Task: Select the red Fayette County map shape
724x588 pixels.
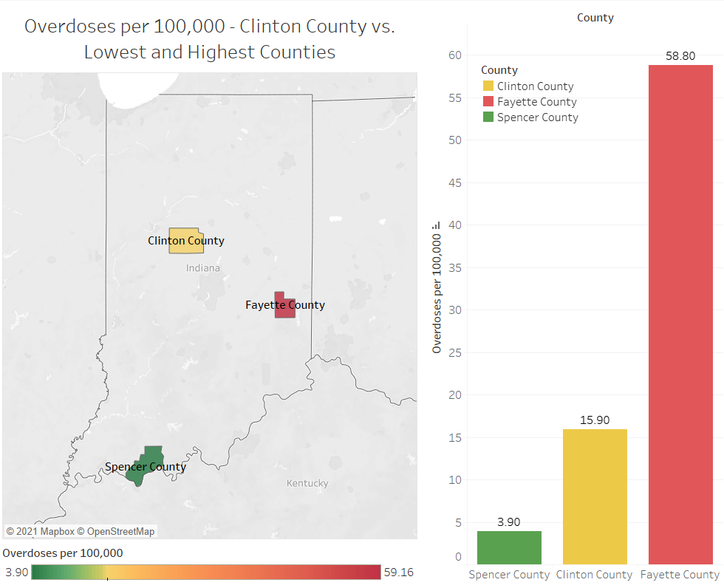Action: 284,305
